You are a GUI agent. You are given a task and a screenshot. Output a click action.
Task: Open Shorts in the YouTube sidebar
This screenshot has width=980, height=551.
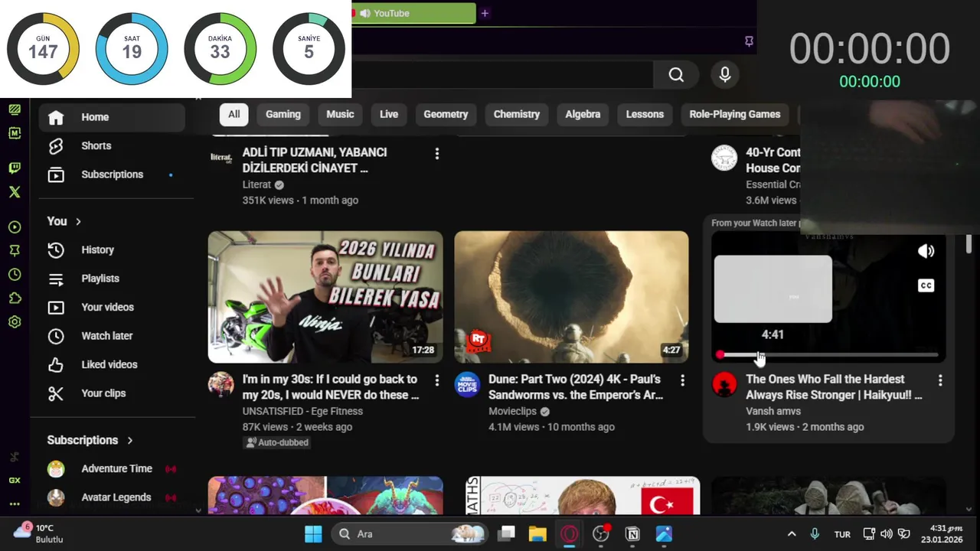[112, 145]
